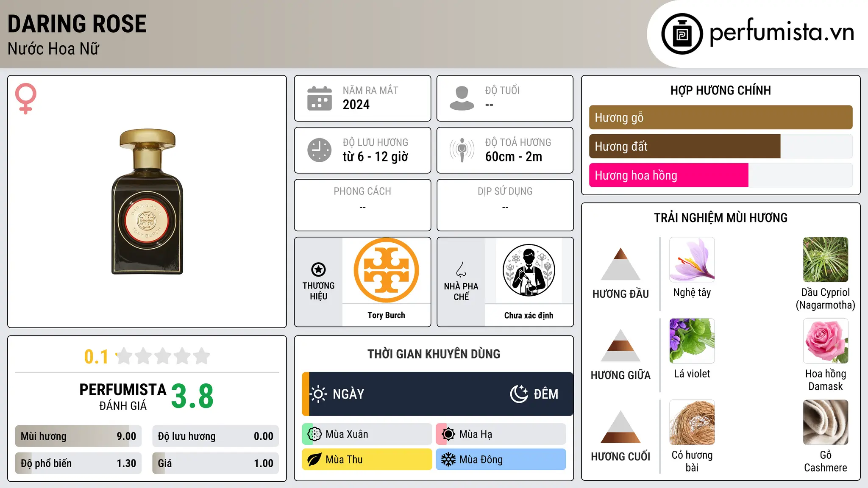Image resolution: width=868 pixels, height=488 pixels.
Task: Click the '60cm - 2m' sillage value
Action: pos(514,157)
